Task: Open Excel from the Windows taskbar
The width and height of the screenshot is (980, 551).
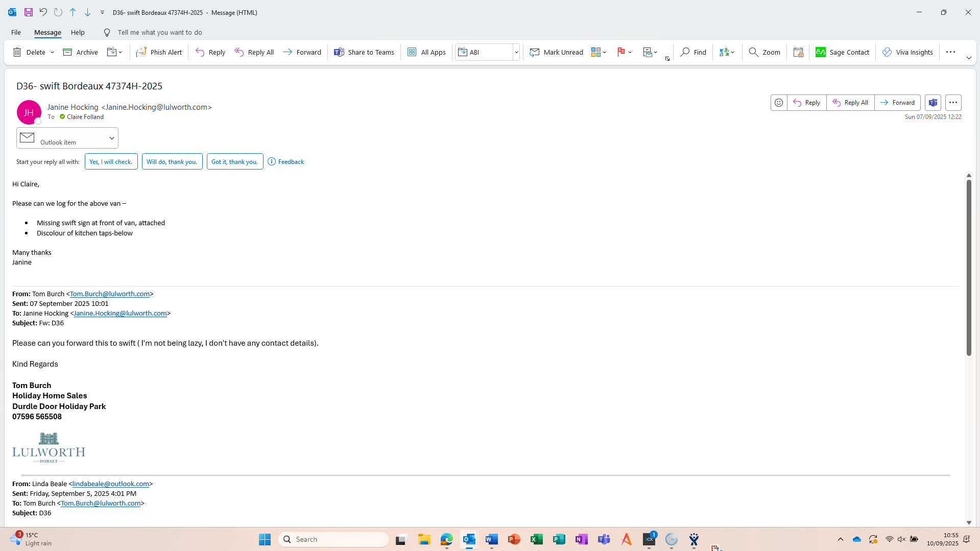Action: pos(536,539)
